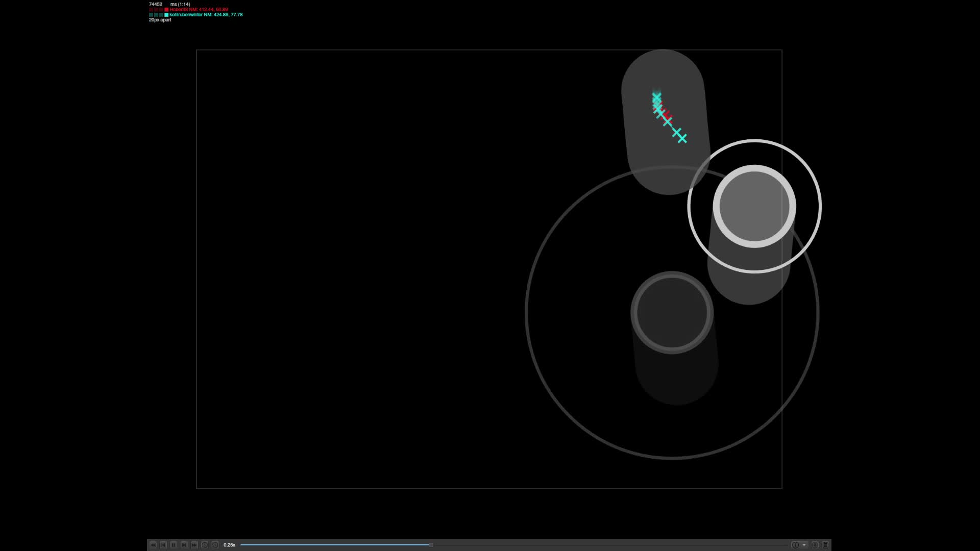
Task: Click the decrease playback speed clock icon
Action: coord(205,545)
